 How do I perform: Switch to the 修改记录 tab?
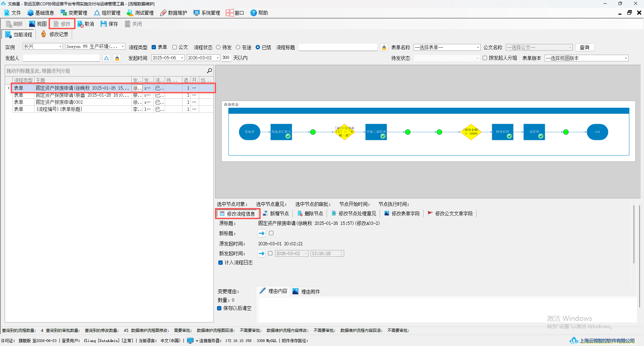[x=55, y=34]
